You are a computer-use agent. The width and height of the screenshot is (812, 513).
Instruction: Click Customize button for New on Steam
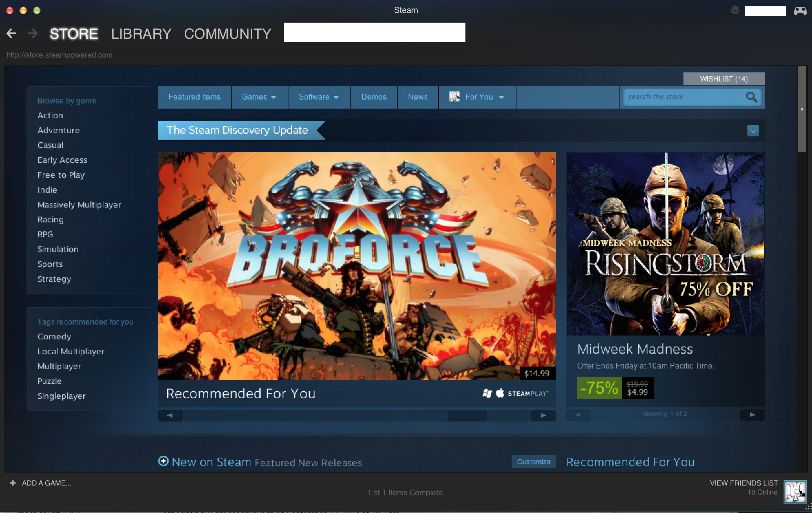click(533, 462)
